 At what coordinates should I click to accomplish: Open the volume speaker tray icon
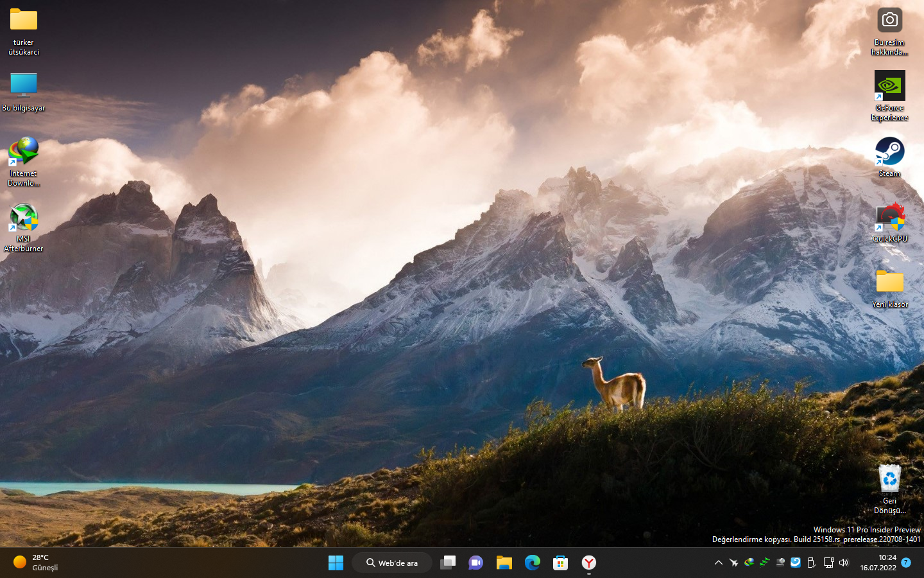[x=844, y=563]
